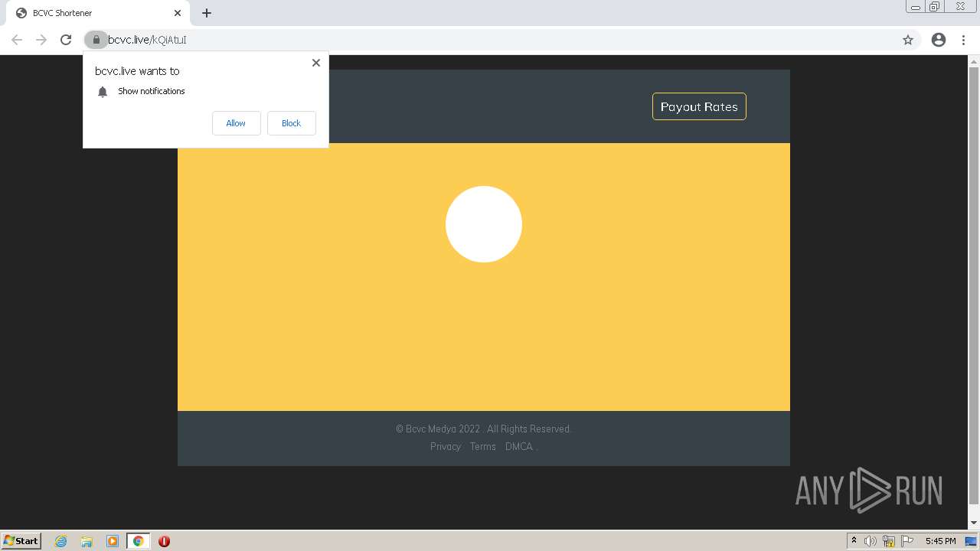Click the red Opera-style taskbar icon
The width and height of the screenshot is (980, 551).
coord(164,541)
